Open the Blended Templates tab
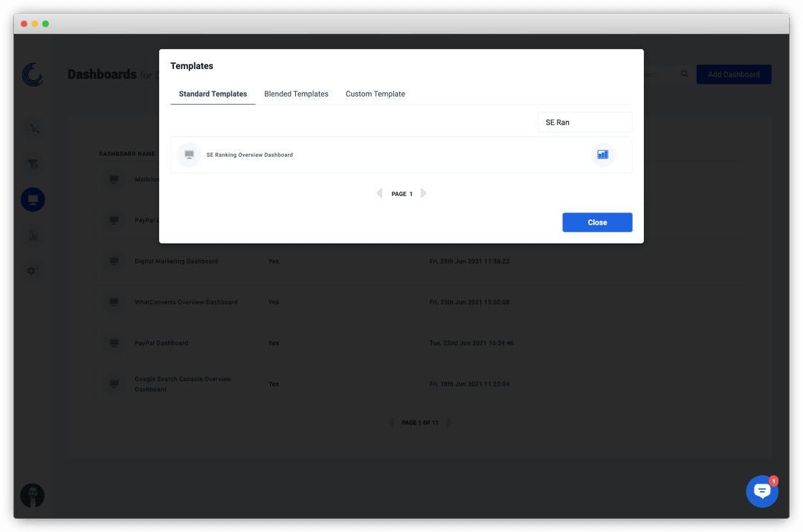This screenshot has width=803, height=532. tap(296, 94)
